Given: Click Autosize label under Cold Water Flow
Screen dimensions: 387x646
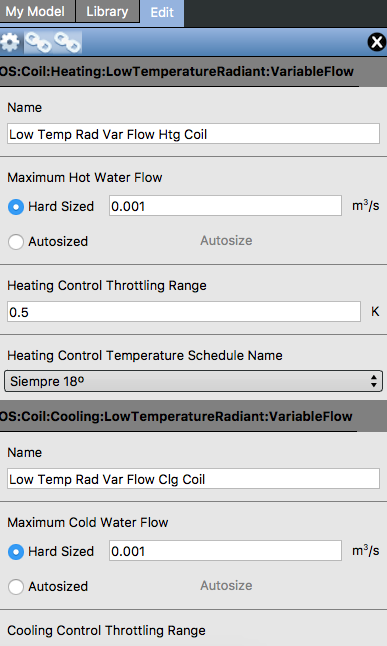Looking at the screenshot, I should [x=226, y=585].
